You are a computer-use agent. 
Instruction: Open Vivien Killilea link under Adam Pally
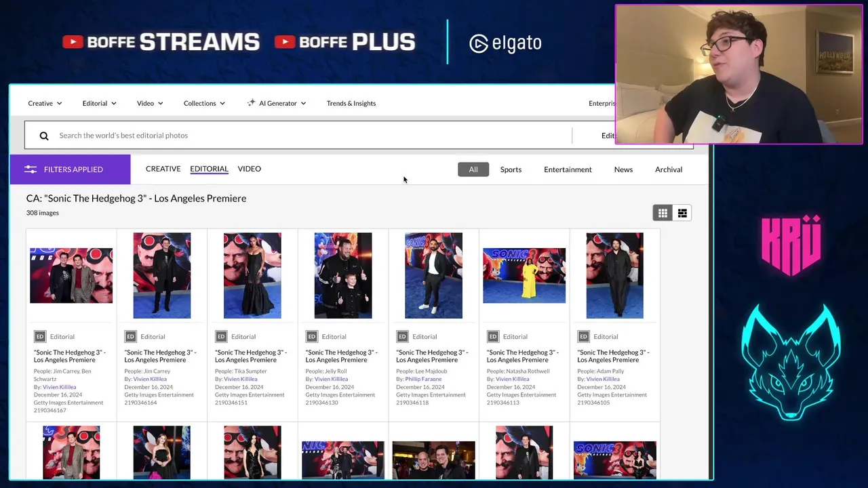point(603,379)
